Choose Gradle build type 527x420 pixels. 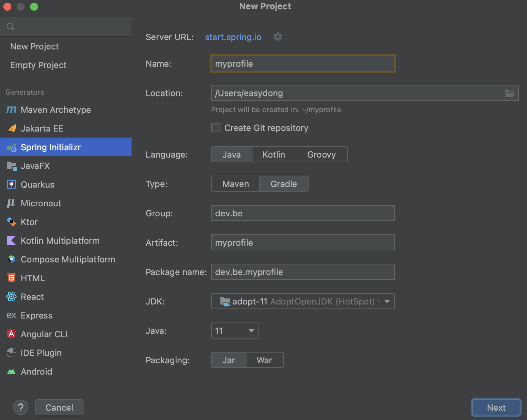tap(284, 184)
